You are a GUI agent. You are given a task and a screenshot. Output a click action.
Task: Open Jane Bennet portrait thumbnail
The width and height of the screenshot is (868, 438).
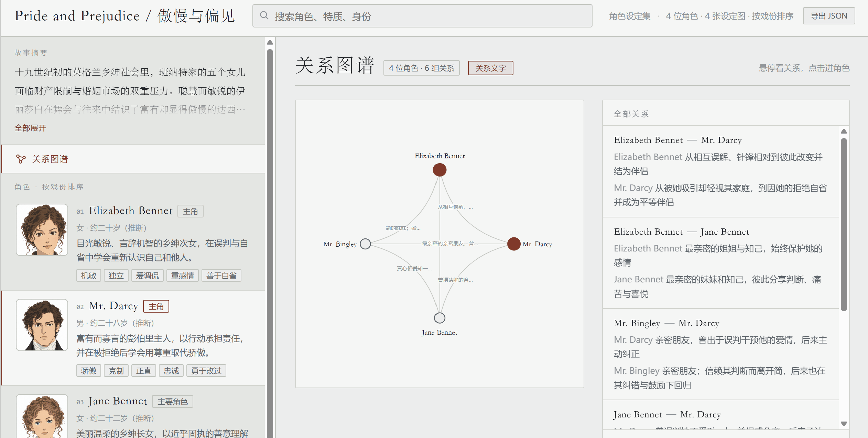[42, 416]
